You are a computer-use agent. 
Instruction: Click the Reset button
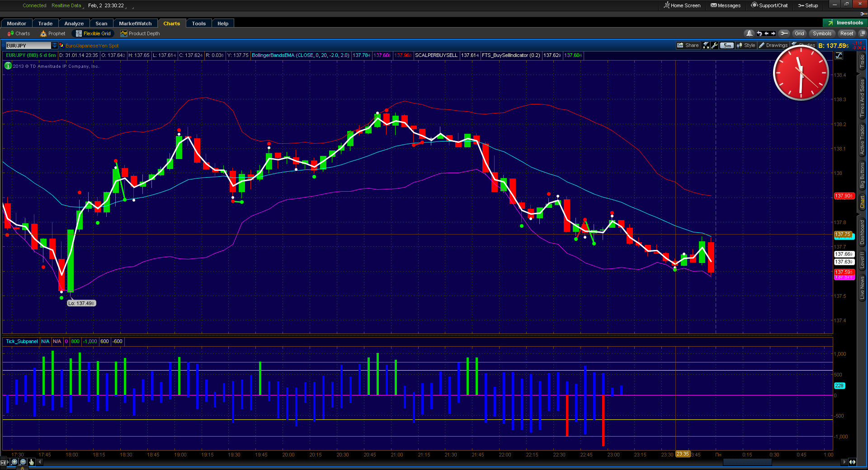[846, 33]
